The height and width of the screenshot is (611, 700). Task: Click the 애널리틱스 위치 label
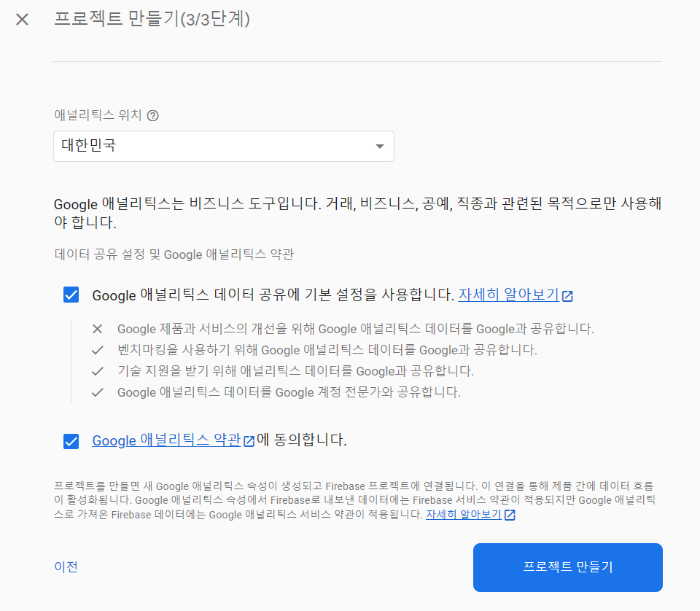tap(98, 115)
